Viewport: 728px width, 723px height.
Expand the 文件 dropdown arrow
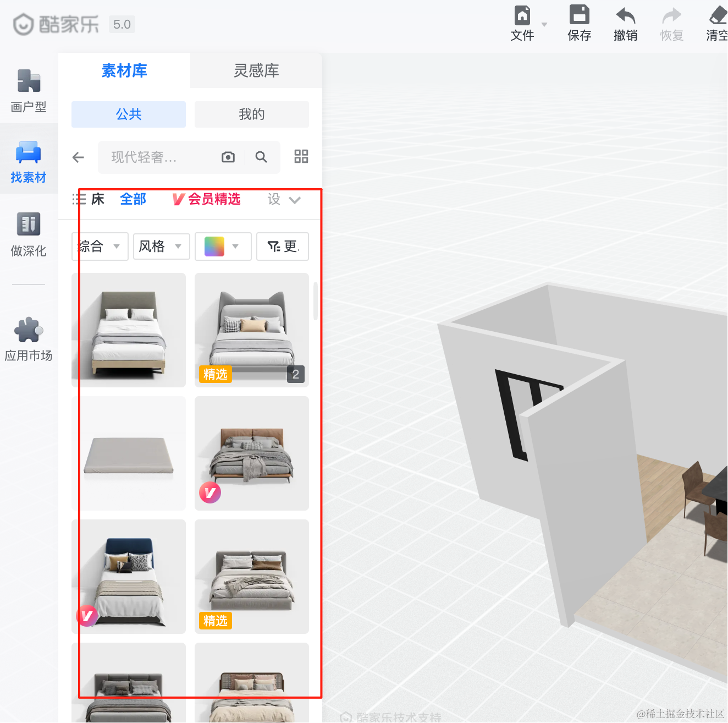tap(544, 25)
